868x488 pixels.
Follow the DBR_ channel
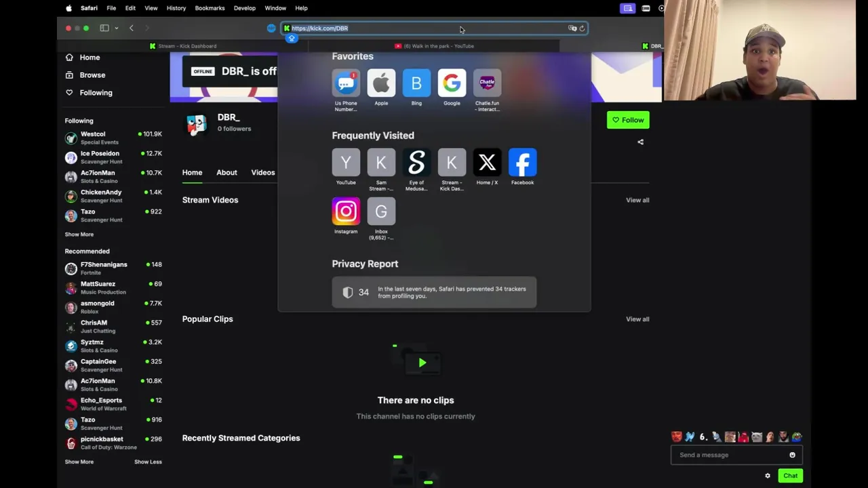click(628, 120)
